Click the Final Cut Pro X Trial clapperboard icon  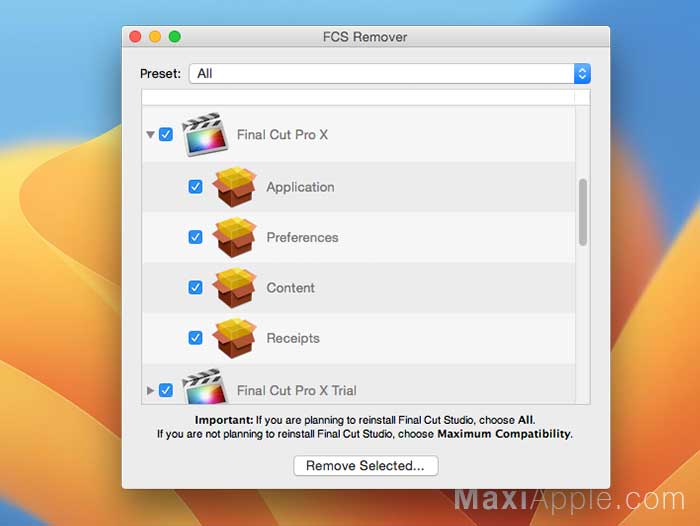[x=205, y=386]
